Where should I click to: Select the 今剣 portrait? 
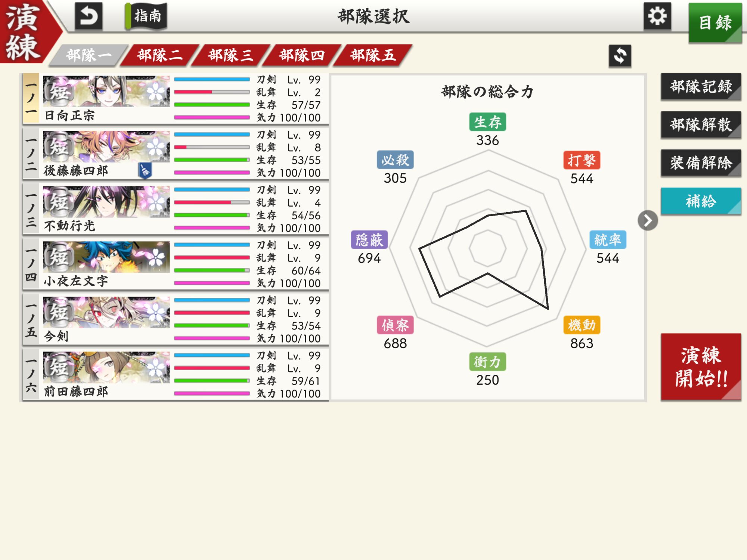pos(106,312)
